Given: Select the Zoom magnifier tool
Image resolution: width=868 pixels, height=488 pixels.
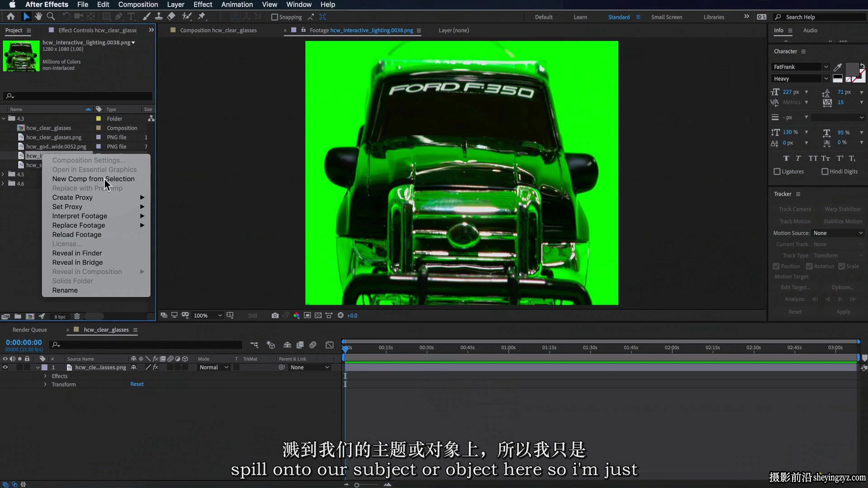Looking at the screenshot, I should (x=51, y=17).
